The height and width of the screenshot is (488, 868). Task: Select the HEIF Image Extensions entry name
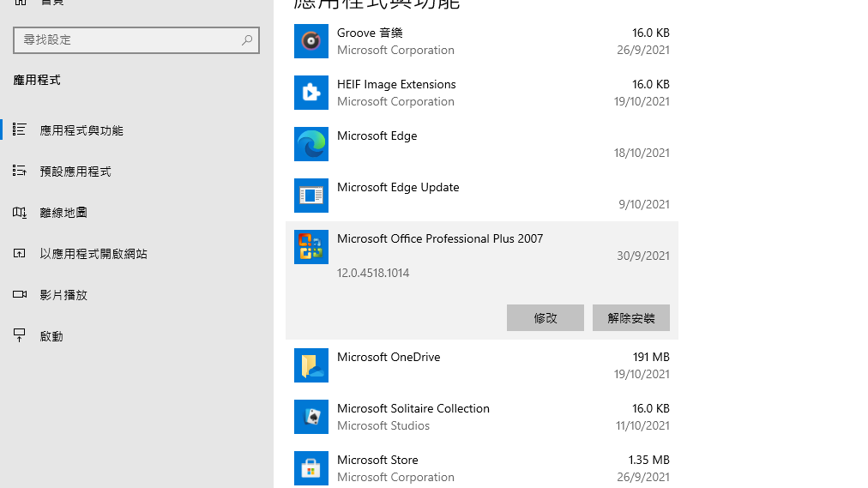(396, 84)
